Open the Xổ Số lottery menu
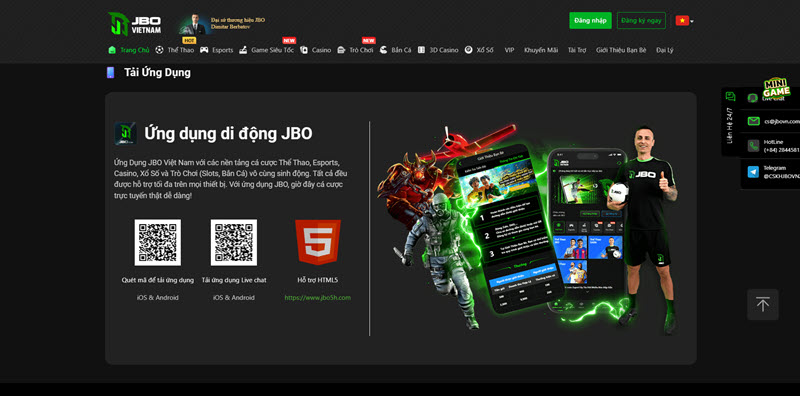The image size is (800, 396). (x=479, y=50)
